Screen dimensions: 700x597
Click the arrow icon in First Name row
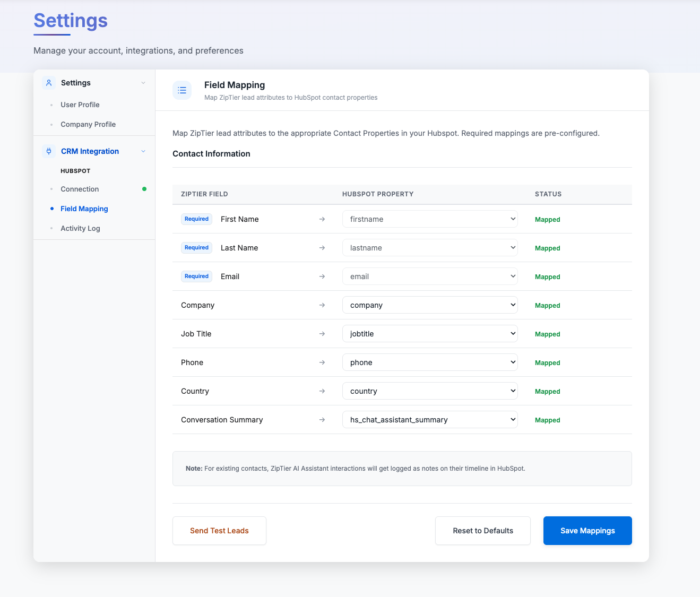click(x=322, y=219)
